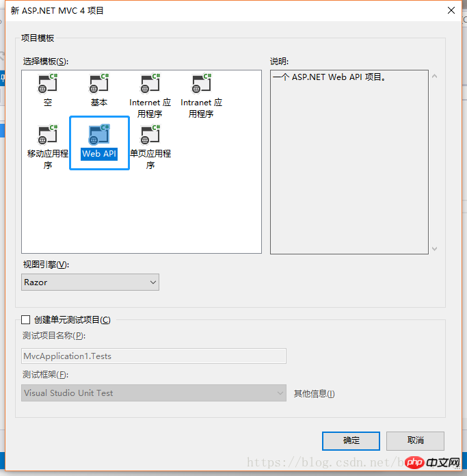Click the 说明 label
This screenshot has width=467, height=476.
point(279,62)
